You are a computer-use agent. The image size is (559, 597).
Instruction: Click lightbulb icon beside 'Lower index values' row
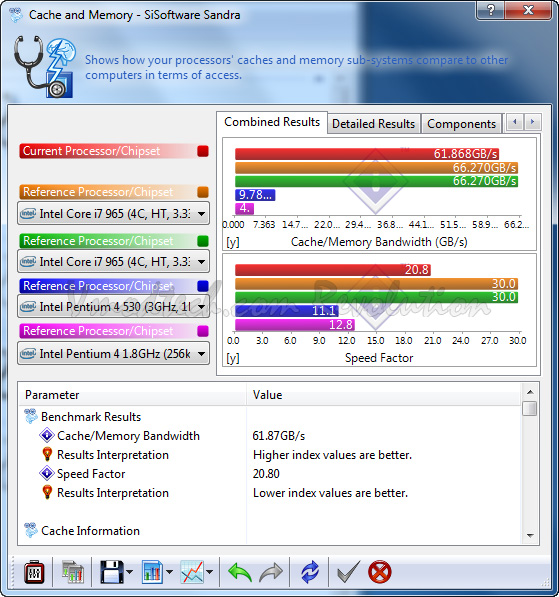pos(47,492)
